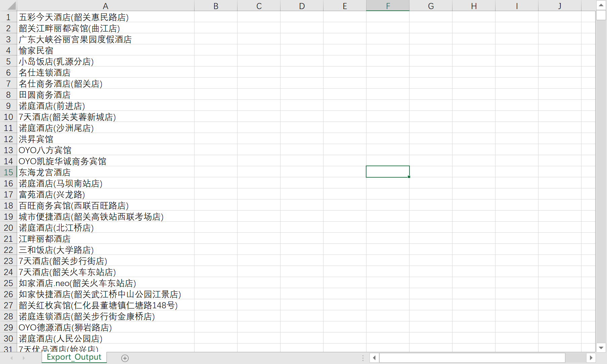This screenshot has height=364, width=607.
Task: Go to next sheet tab arrow
Action: [x=24, y=358]
